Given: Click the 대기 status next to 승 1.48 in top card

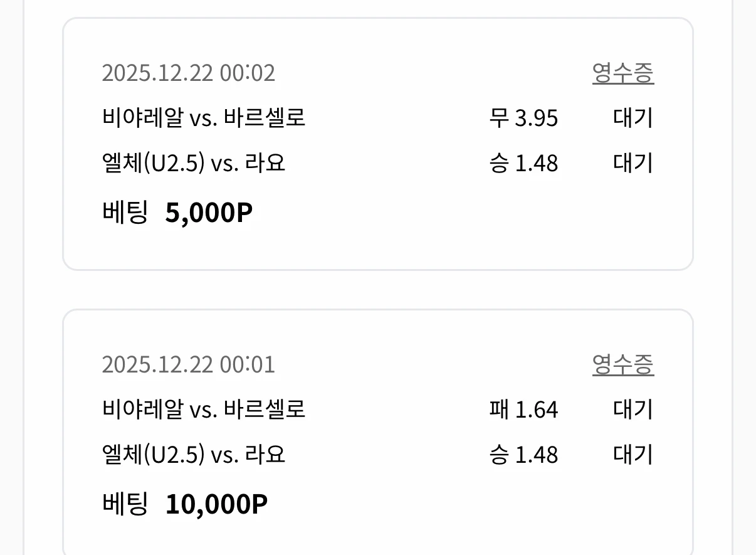Looking at the screenshot, I should point(633,162).
